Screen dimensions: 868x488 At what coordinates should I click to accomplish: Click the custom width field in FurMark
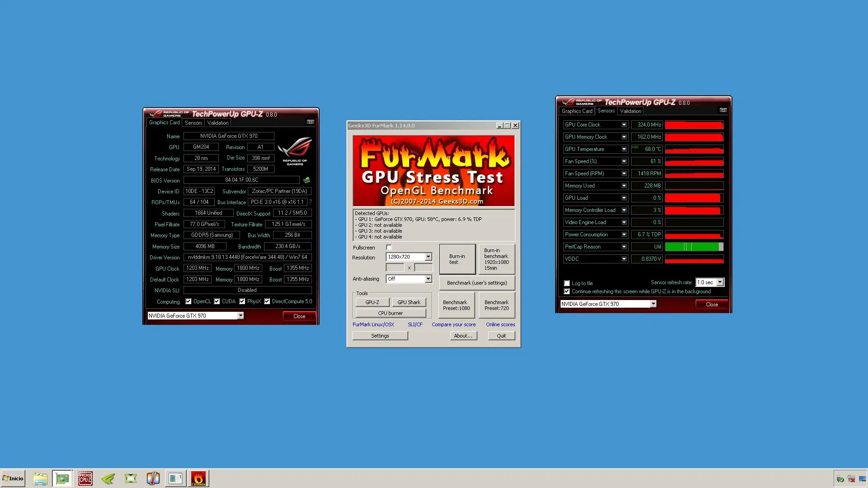[395, 268]
